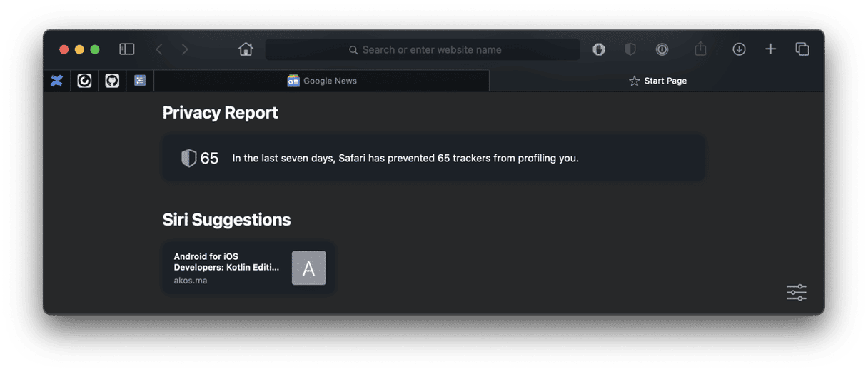
Task: Select the Start Page tab
Action: 657,81
